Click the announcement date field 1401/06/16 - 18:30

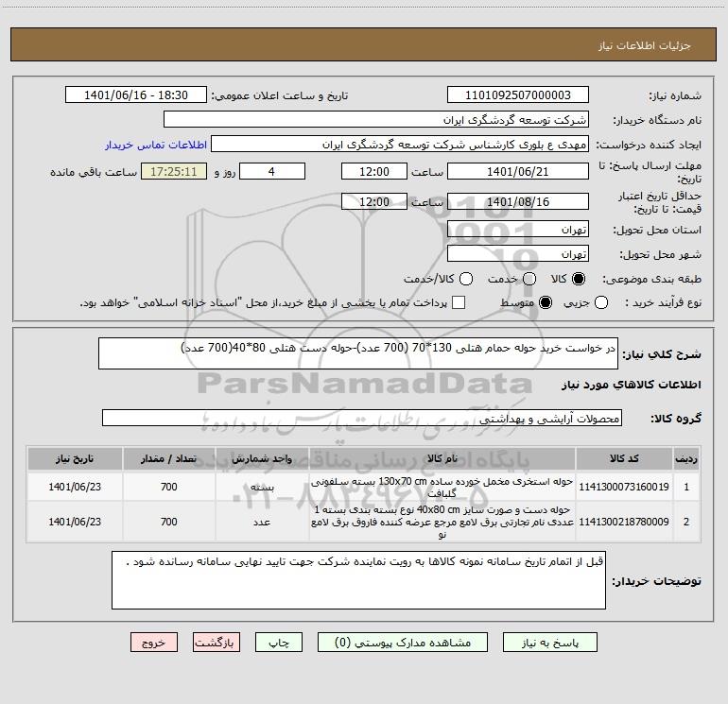point(136,95)
